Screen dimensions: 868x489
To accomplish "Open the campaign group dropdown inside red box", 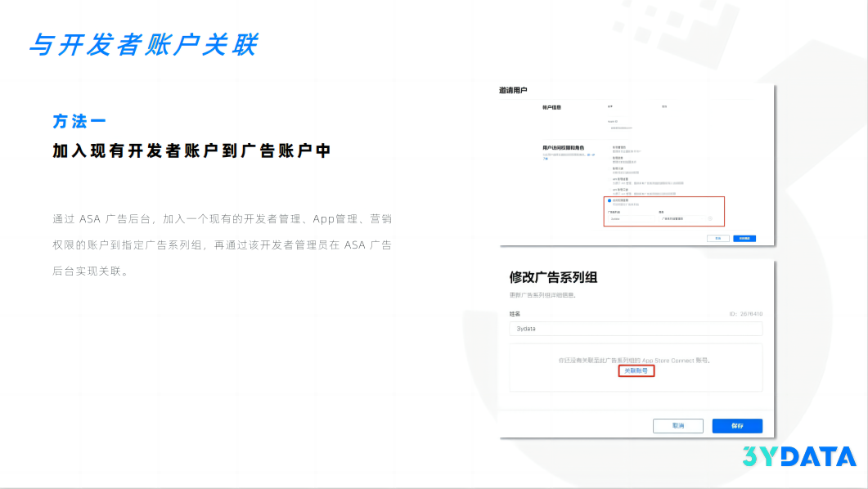I will (631, 218).
